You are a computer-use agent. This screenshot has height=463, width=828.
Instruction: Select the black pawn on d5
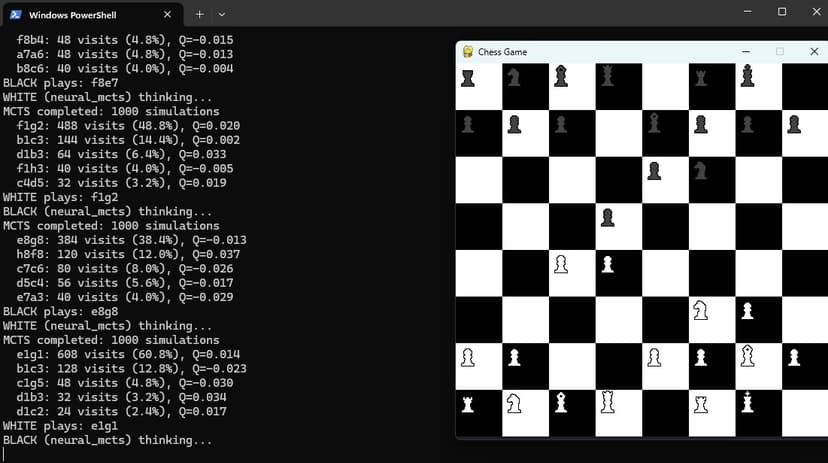coord(607,218)
